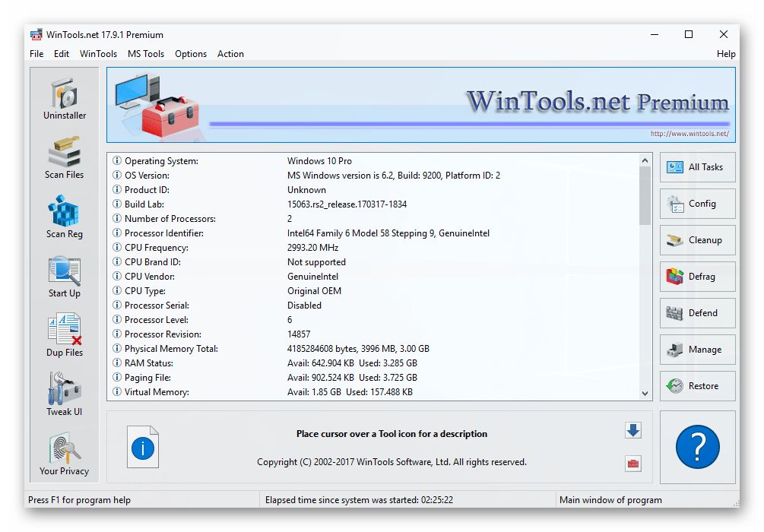Open the Edit menu
764x532 pixels.
[62, 54]
